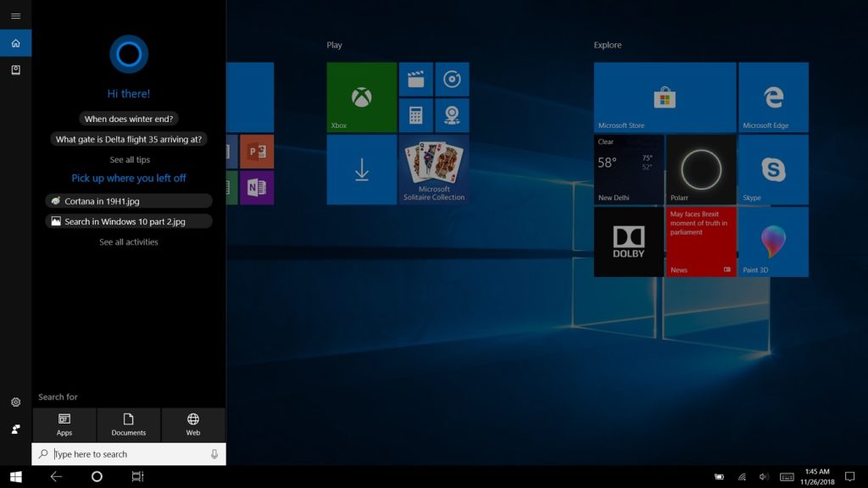Open Cortana settings via the gear icon

15,402
